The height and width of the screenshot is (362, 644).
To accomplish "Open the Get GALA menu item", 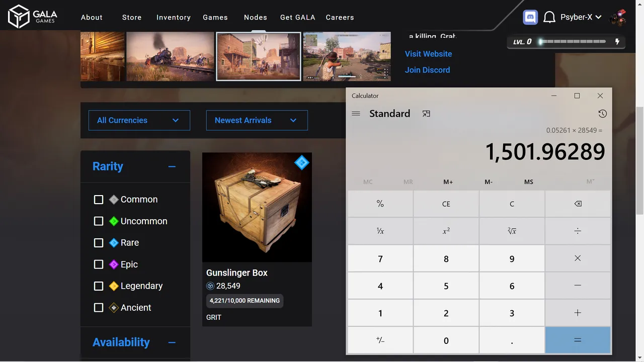I will (x=298, y=17).
